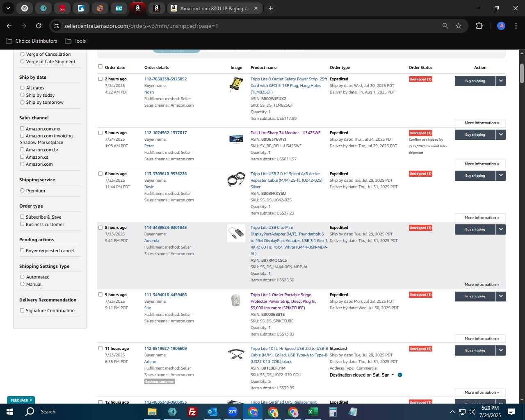Open the site information icon in address bar
Image resolution: width=525 pixels, height=420 pixels.
56,26
